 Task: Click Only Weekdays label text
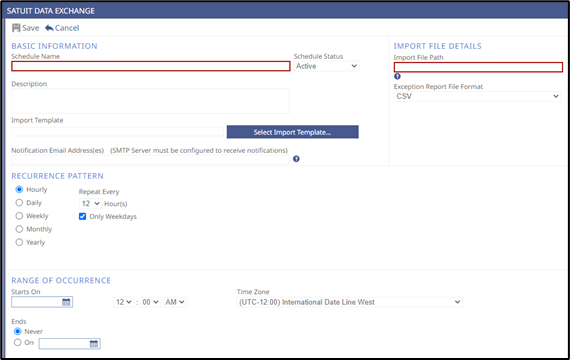pyautogui.click(x=113, y=216)
